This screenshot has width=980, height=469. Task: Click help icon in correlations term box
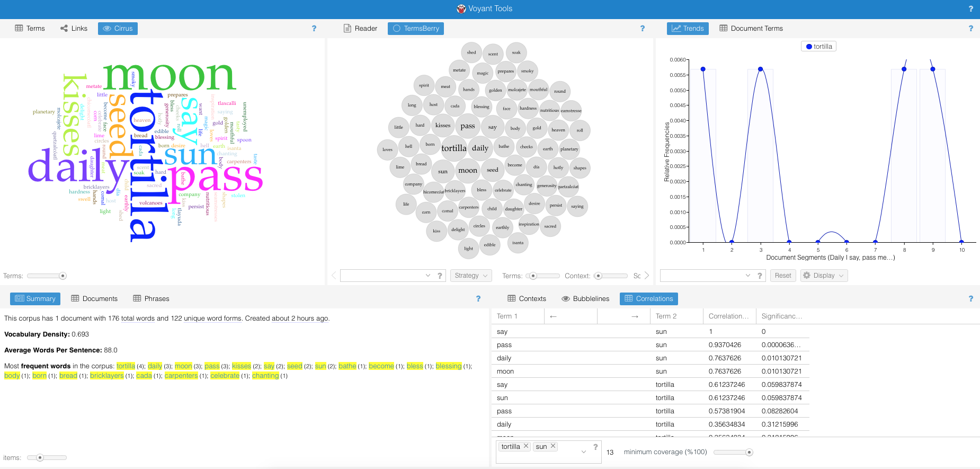[595, 447]
